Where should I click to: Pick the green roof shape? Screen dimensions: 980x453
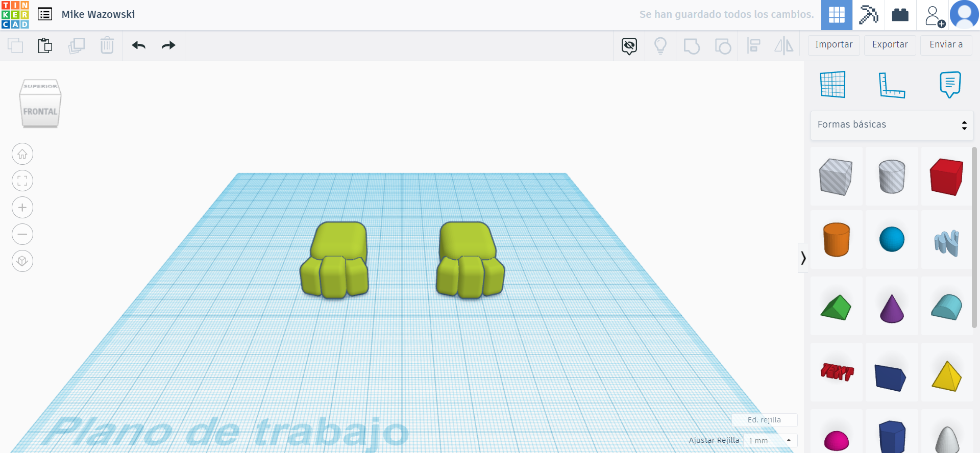836,307
